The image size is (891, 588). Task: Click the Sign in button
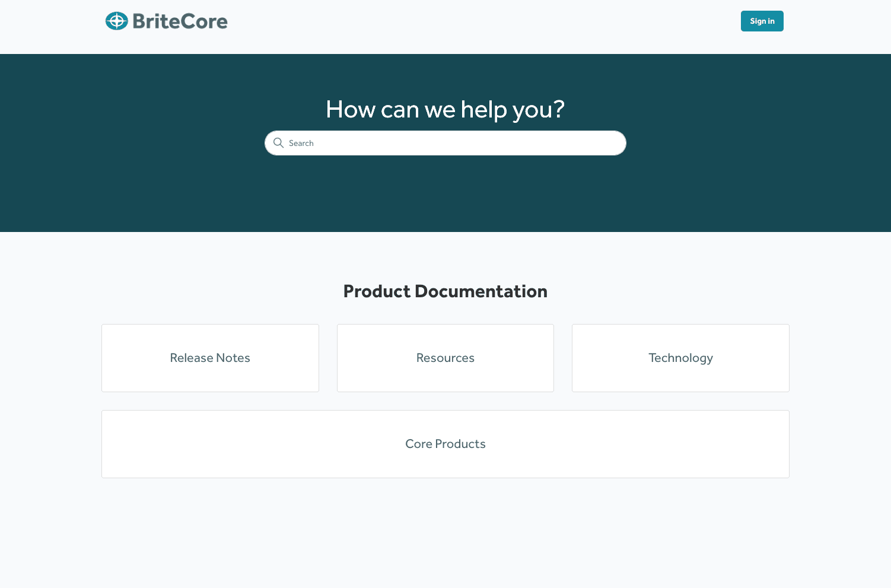(x=762, y=21)
